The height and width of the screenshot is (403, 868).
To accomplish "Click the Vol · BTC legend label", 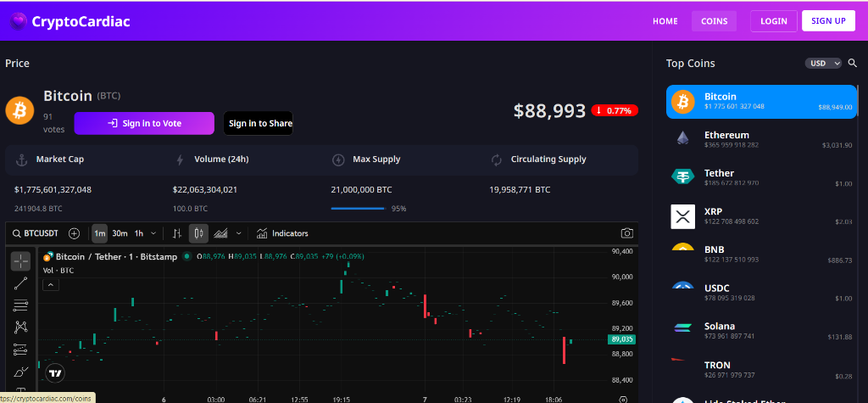I will (58, 271).
